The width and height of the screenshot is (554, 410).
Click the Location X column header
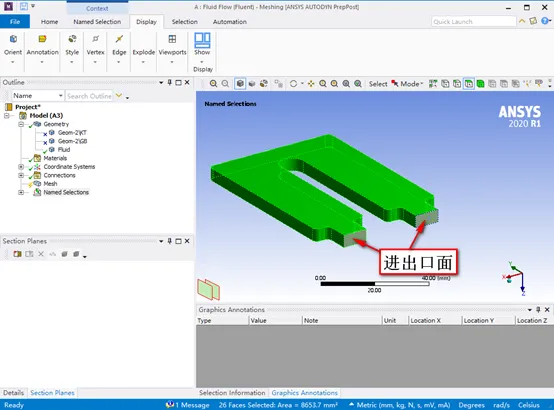[435, 321]
